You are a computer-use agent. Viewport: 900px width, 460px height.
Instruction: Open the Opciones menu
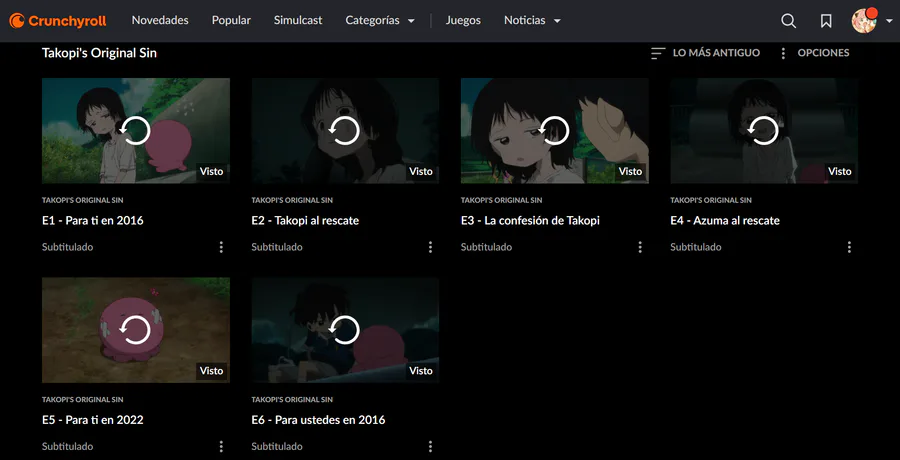pos(814,53)
